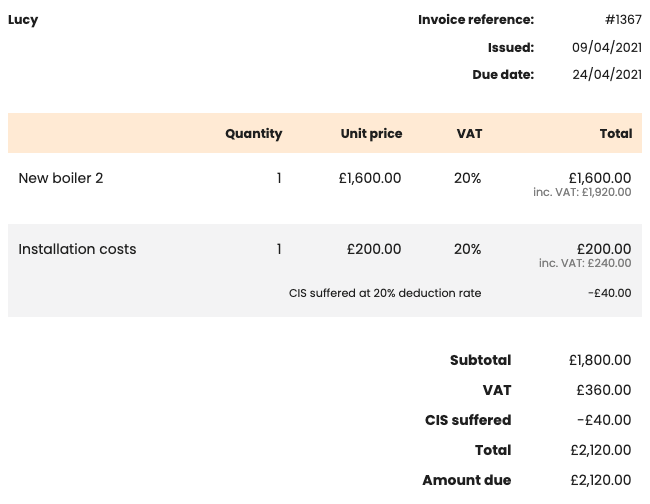Click the Issued label
Image resolution: width=650 pixels, height=504 pixels.
510,47
